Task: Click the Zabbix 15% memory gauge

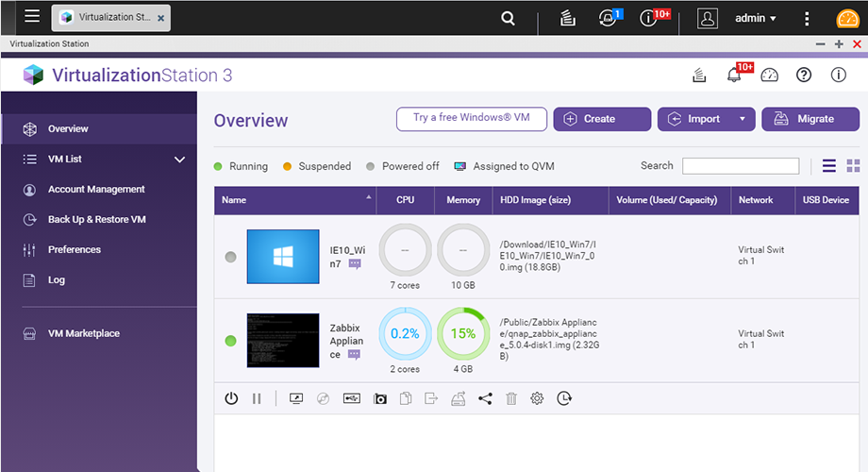Action: 463,333
